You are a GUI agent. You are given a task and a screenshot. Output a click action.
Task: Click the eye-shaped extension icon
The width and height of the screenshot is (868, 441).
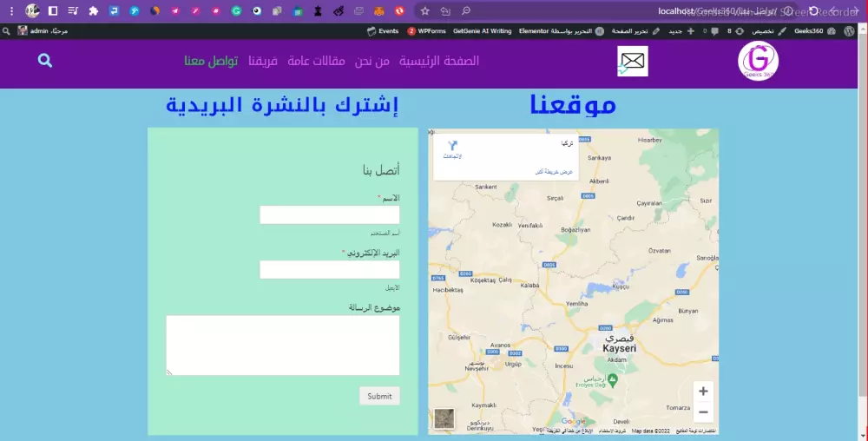pyautogui.click(x=257, y=10)
